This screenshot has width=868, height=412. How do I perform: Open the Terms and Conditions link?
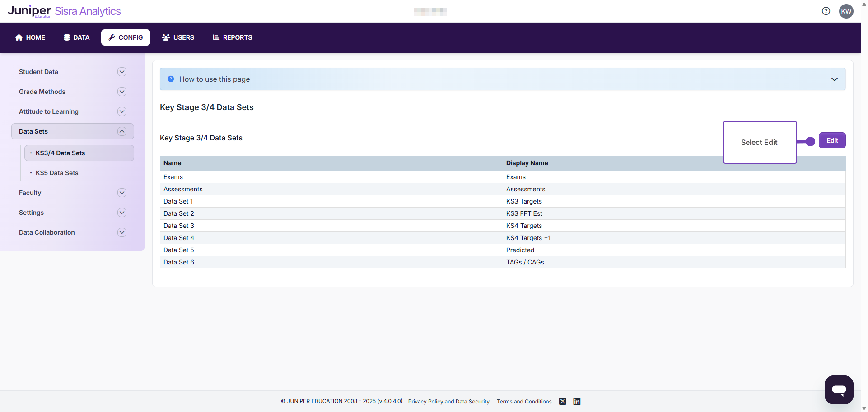click(x=524, y=401)
